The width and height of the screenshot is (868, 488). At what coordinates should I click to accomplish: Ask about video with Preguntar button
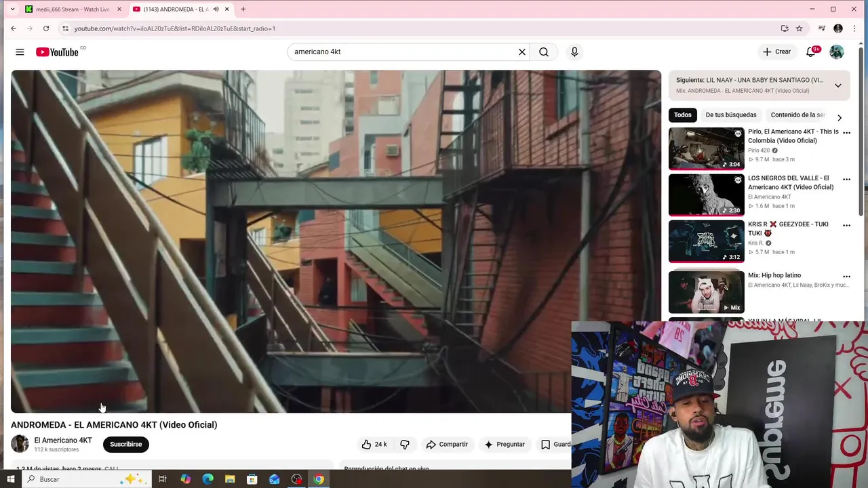[x=504, y=445]
